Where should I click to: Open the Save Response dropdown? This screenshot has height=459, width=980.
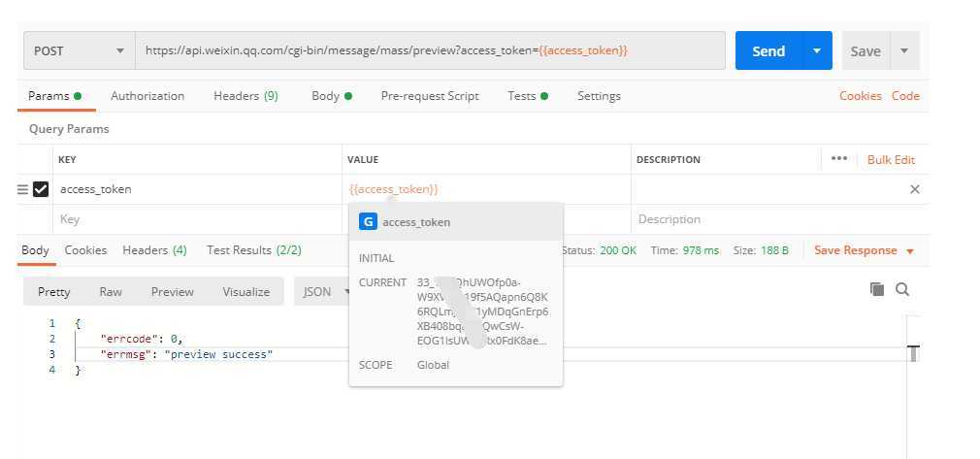click(x=864, y=250)
